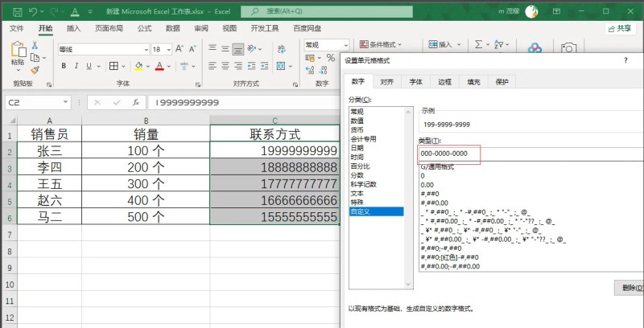Decrease cell indent

click(x=252, y=66)
